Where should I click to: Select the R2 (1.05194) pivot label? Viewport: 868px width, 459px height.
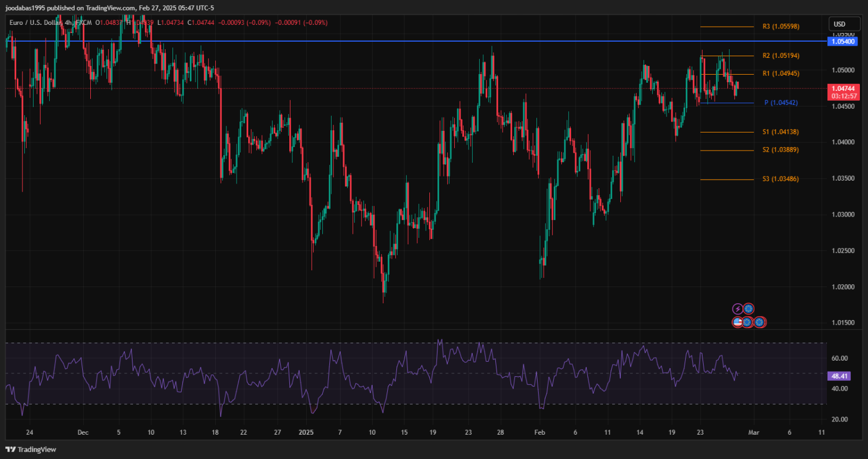pyautogui.click(x=781, y=56)
